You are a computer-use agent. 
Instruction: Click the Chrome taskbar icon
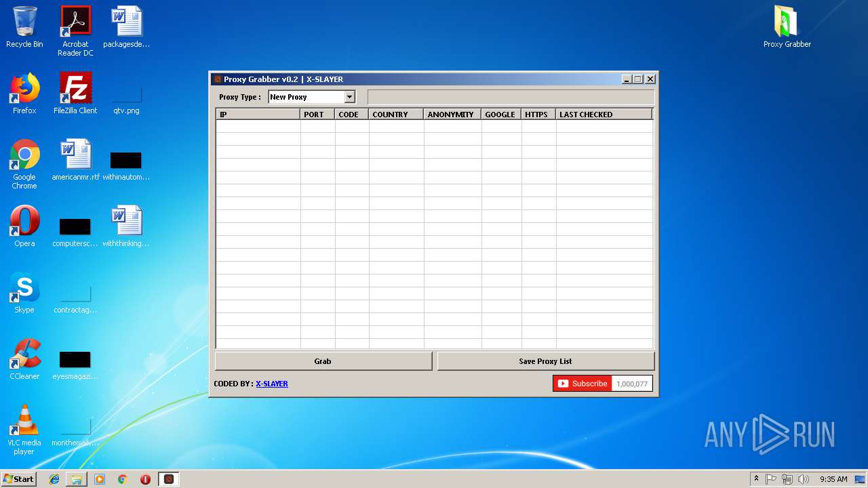point(123,479)
